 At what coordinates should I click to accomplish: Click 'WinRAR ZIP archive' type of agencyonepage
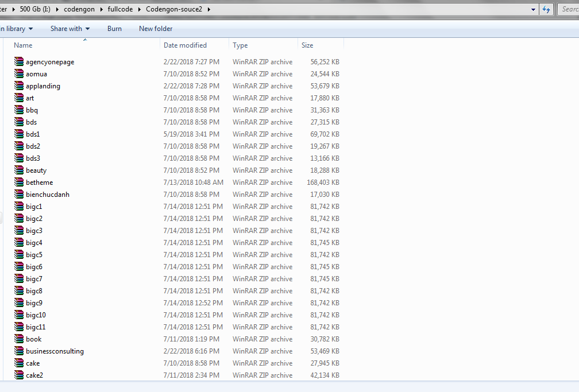click(263, 61)
